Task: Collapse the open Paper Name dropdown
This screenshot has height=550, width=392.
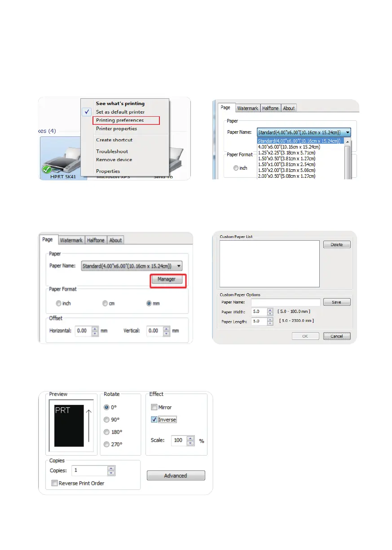Action: point(348,132)
